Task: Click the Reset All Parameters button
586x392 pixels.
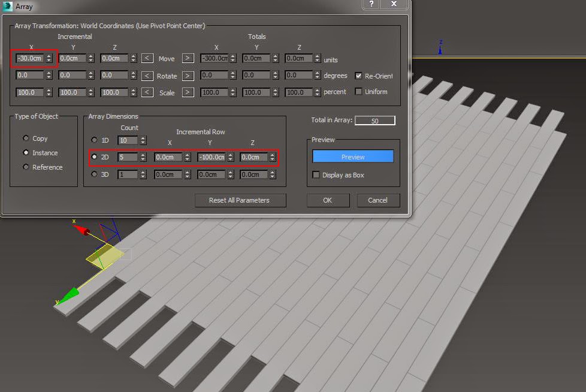Action: [x=240, y=200]
